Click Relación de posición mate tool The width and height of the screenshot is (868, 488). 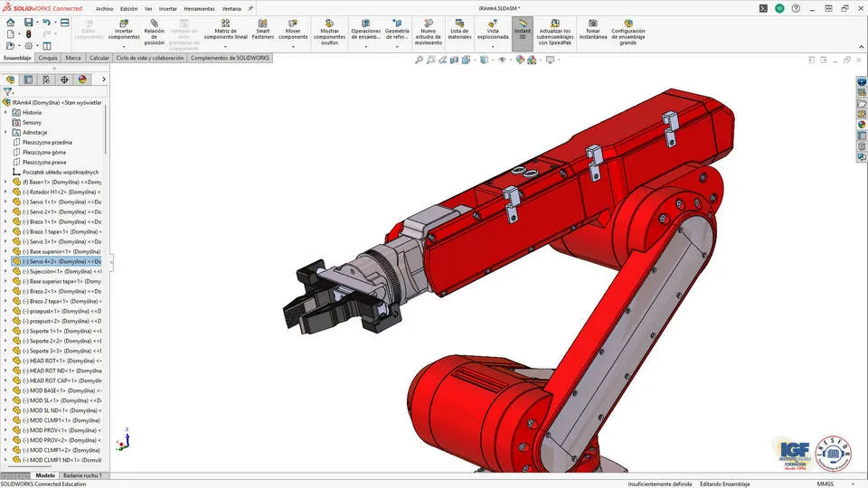click(154, 33)
